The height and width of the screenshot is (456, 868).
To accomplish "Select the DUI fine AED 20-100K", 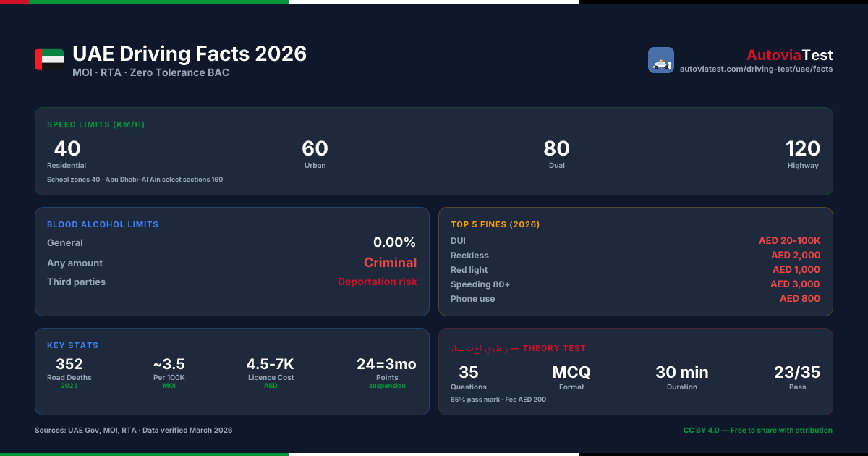I will (790, 241).
